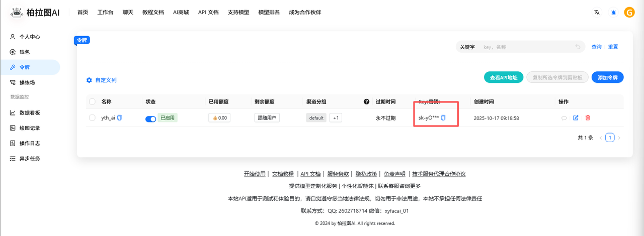The height and width of the screenshot is (236, 644).
Task: Expand the +1 additional channel groups tag
Action: click(x=336, y=118)
